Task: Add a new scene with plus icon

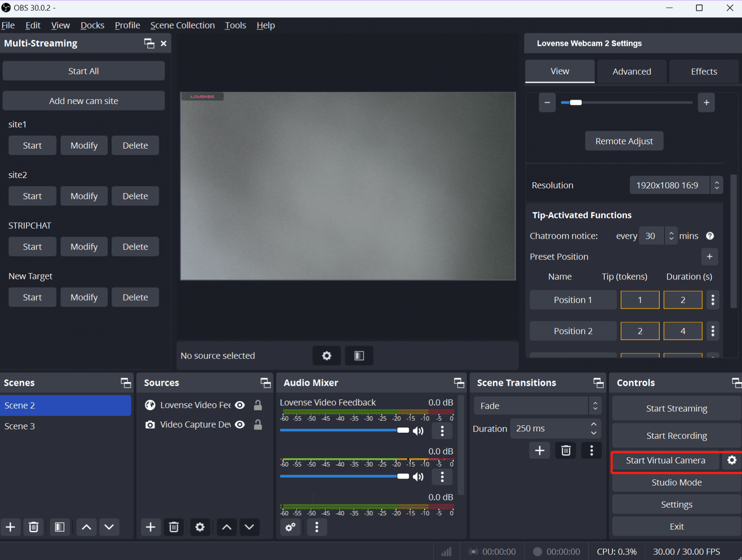Action: 10,527
